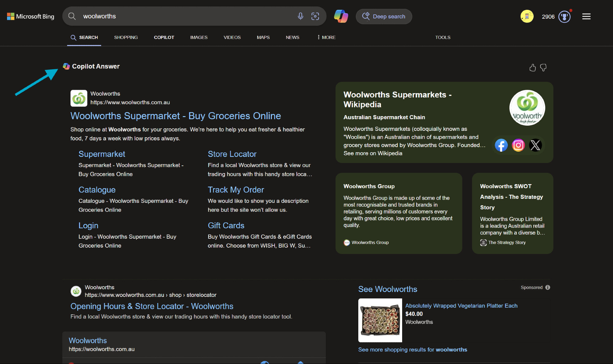Viewport: 613px width, 364px height.
Task: Click the Microsoft Bing logo
Action: (x=31, y=16)
